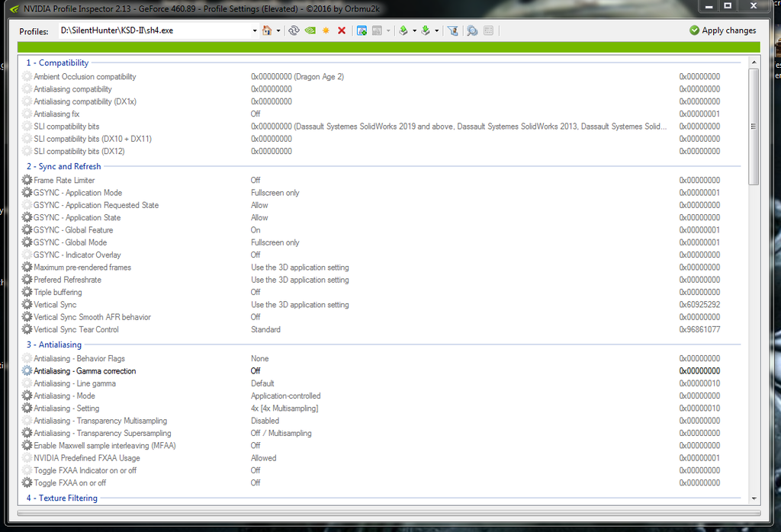Select 'NVIDIA Predefined FXAA Usage' setting
781x532 pixels.
87,458
